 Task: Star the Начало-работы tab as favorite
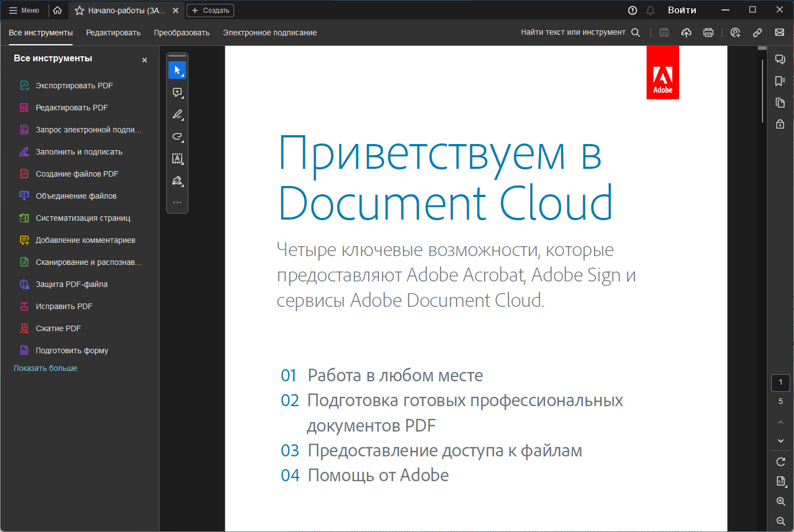pyautogui.click(x=80, y=10)
